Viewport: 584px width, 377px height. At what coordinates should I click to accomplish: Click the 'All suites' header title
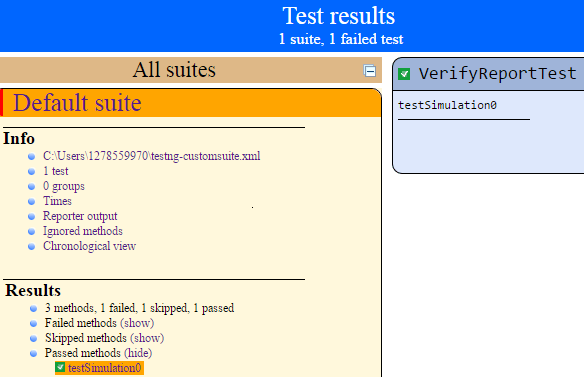click(x=174, y=70)
